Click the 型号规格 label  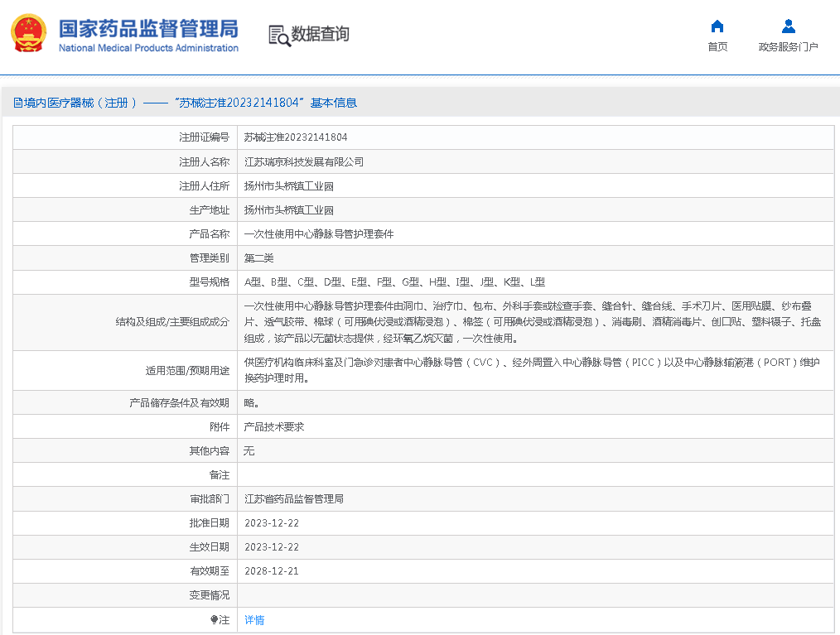click(x=210, y=282)
